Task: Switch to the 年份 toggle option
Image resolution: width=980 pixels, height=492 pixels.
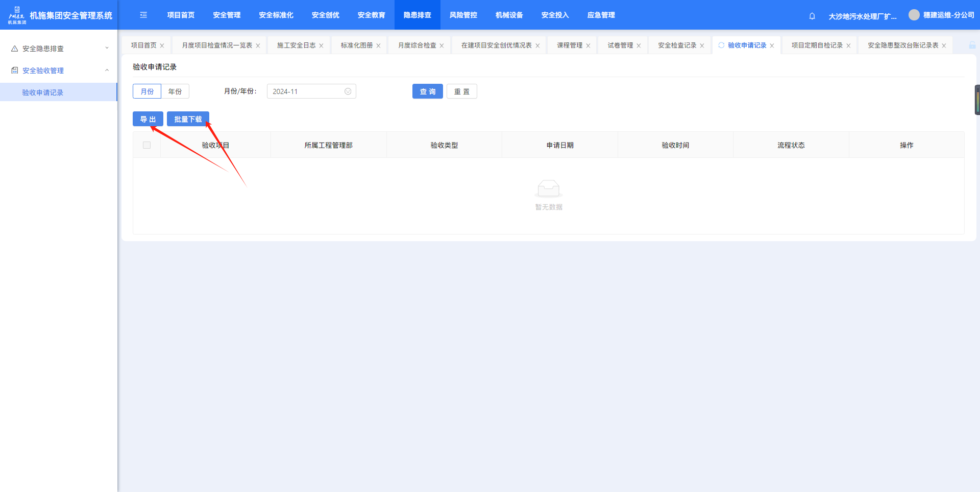Action: (175, 91)
